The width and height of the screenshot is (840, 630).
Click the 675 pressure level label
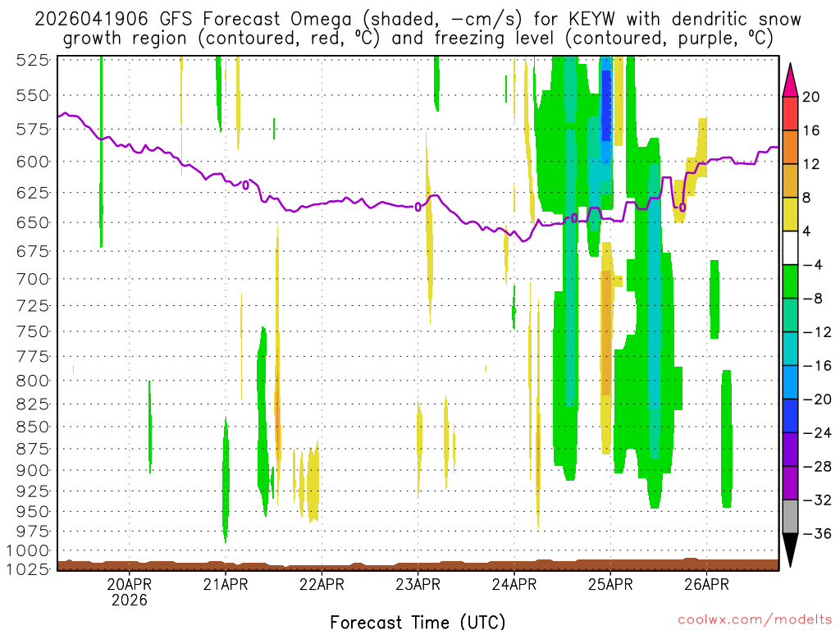33,251
